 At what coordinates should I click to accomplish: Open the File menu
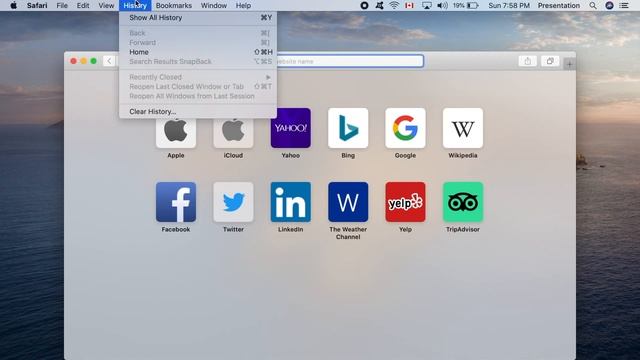coord(62,6)
